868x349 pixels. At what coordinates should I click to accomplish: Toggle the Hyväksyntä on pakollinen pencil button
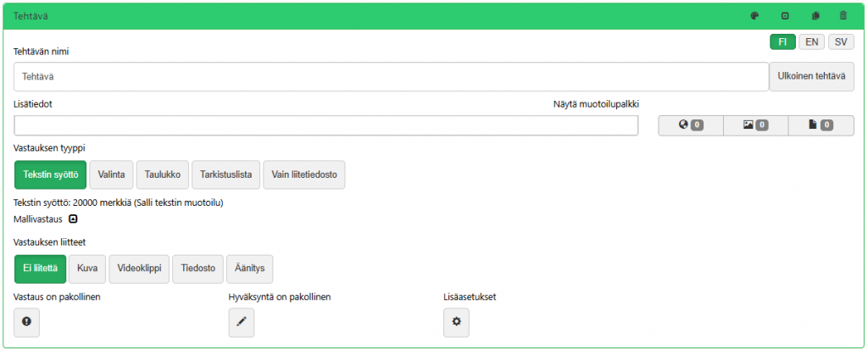(241, 322)
